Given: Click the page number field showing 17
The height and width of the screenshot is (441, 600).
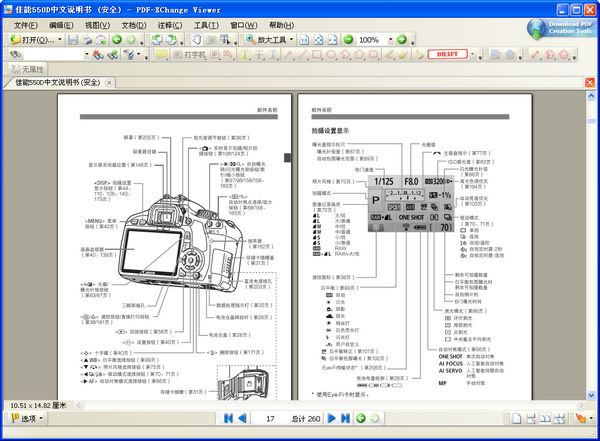Looking at the screenshot, I should coord(270,418).
